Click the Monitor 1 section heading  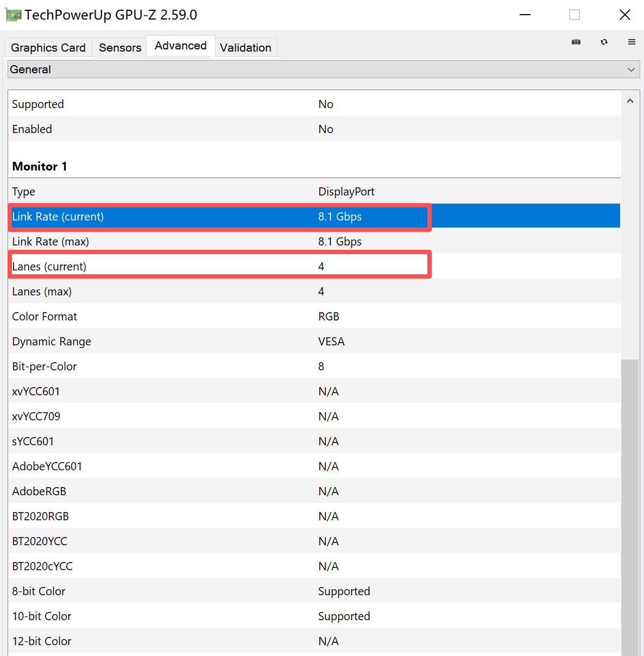pyautogui.click(x=40, y=166)
